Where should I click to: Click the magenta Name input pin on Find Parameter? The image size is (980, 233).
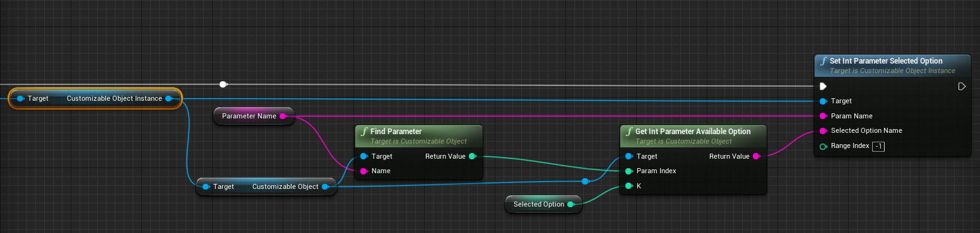click(363, 171)
